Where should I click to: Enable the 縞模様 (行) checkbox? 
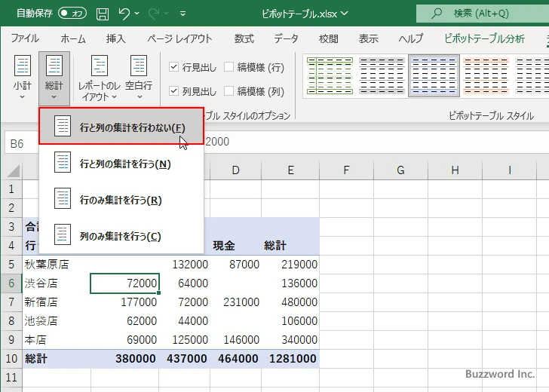tap(228, 67)
